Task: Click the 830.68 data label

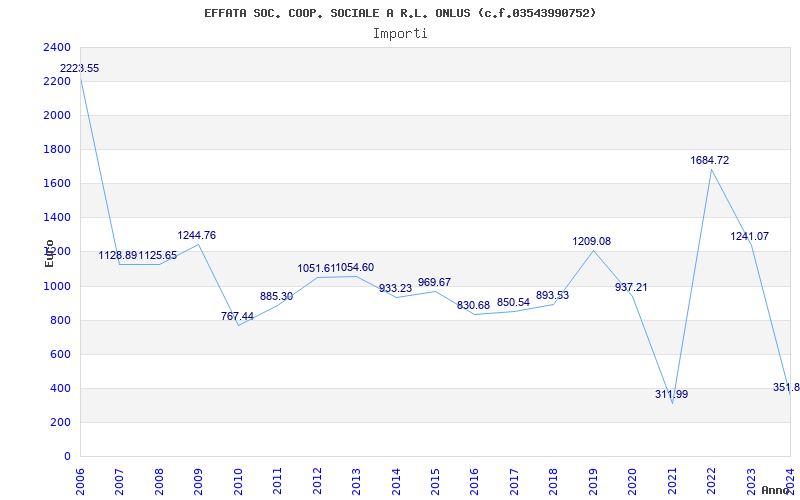Action: (473, 306)
